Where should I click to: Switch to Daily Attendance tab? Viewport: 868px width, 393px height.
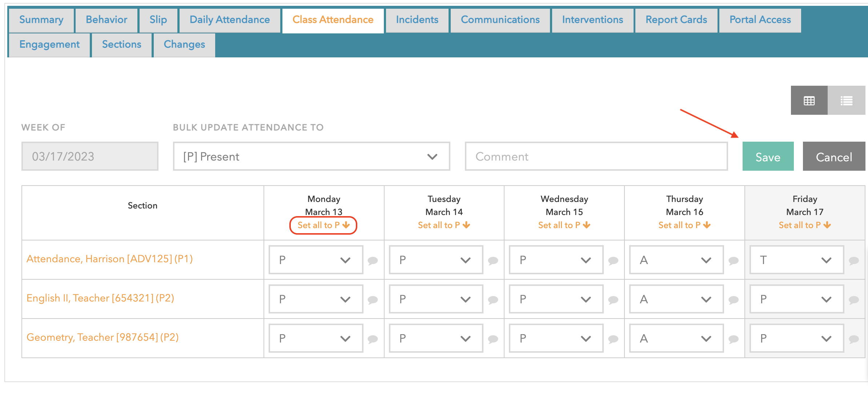click(x=230, y=20)
